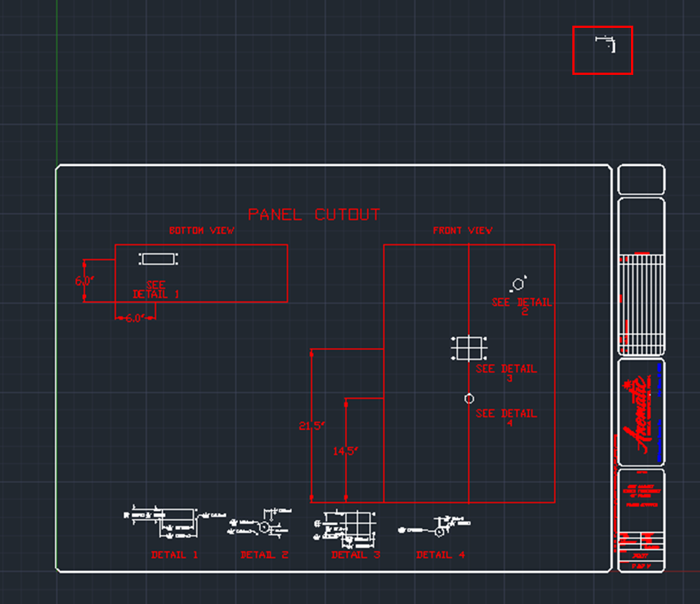This screenshot has height=604, width=700.
Task: Pick the hexagonal cutout near SEE DETAIL 2
Action: pyautogui.click(x=518, y=284)
